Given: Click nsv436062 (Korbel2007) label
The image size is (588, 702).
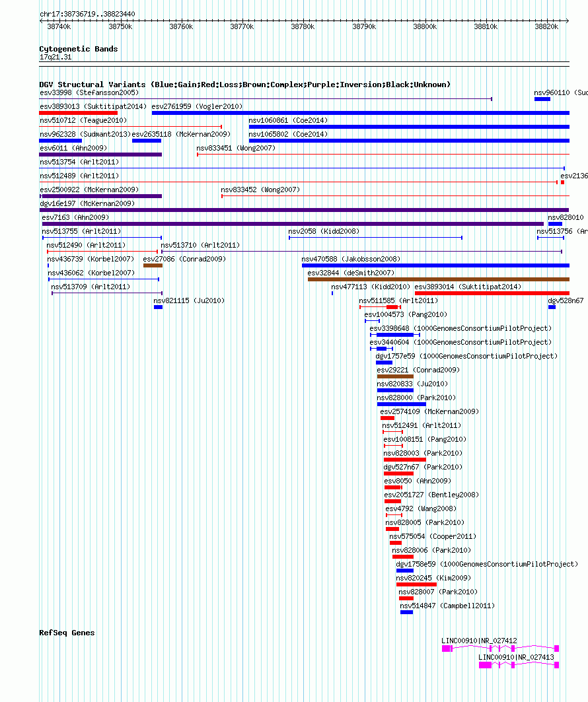Looking at the screenshot, I should (91, 273).
